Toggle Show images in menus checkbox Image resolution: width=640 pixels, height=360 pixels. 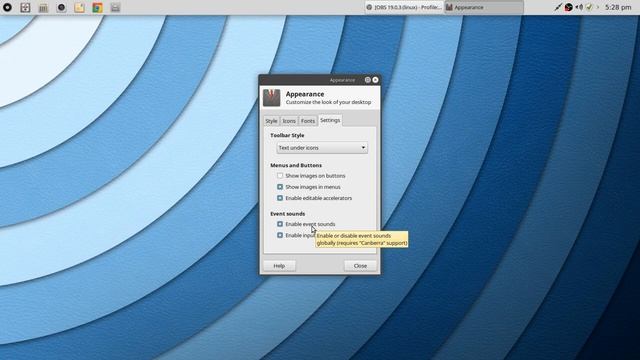pos(280,187)
